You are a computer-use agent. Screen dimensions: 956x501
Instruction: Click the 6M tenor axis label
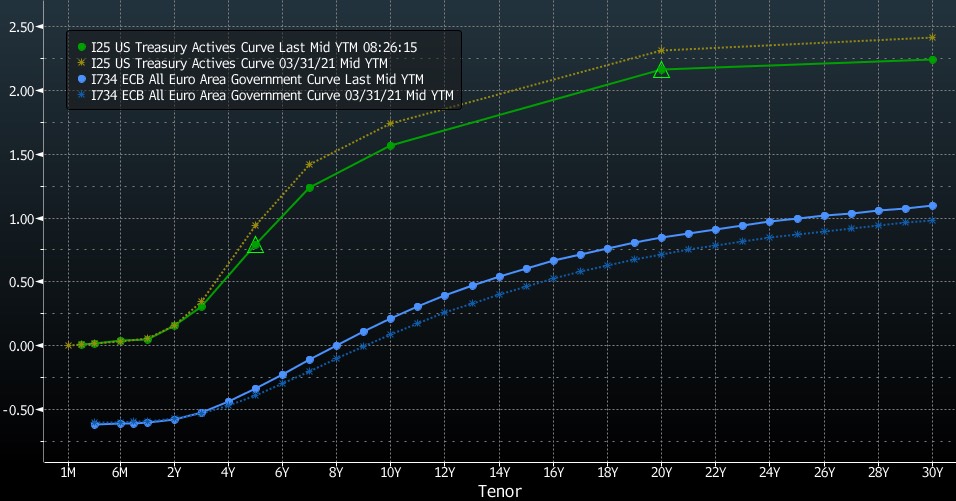pyautogui.click(x=120, y=472)
